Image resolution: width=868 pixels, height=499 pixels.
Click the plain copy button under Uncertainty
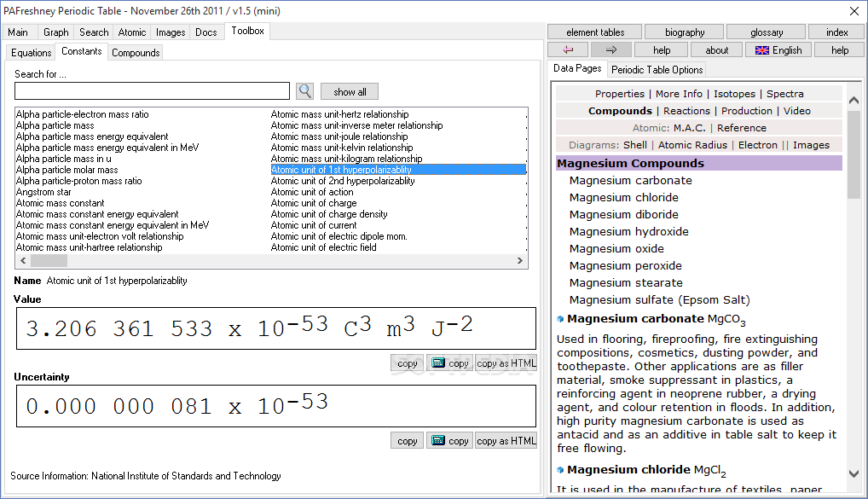tap(408, 440)
